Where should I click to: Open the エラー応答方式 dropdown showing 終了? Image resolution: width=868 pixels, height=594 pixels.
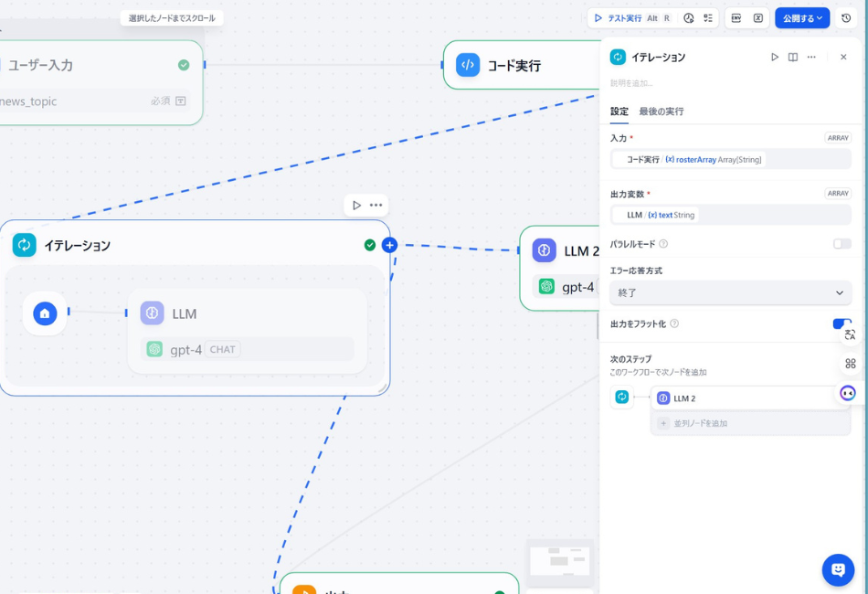(x=729, y=292)
